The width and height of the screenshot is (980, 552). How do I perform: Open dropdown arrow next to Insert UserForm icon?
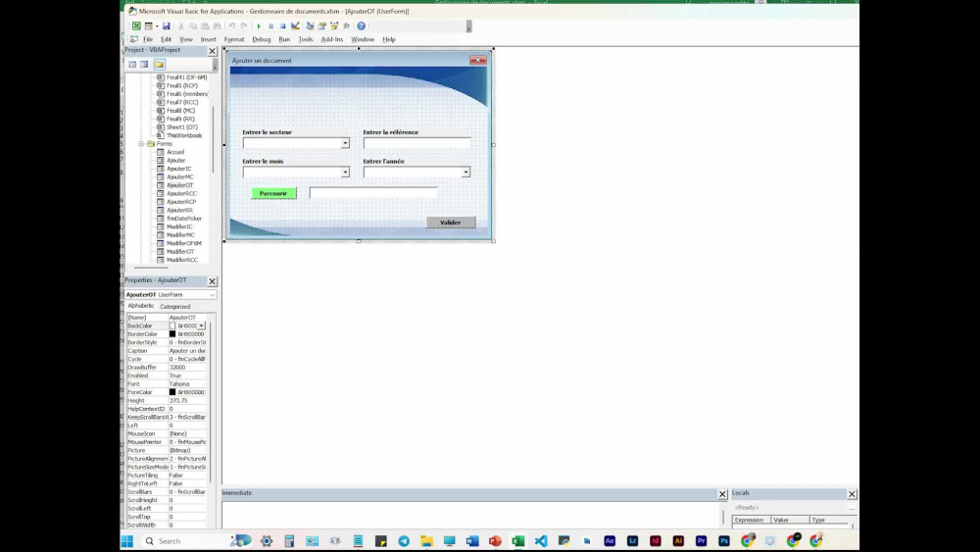click(x=157, y=26)
